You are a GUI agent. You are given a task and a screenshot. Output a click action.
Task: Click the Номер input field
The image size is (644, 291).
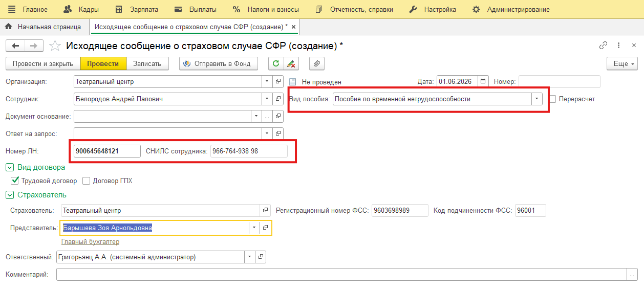click(x=560, y=81)
